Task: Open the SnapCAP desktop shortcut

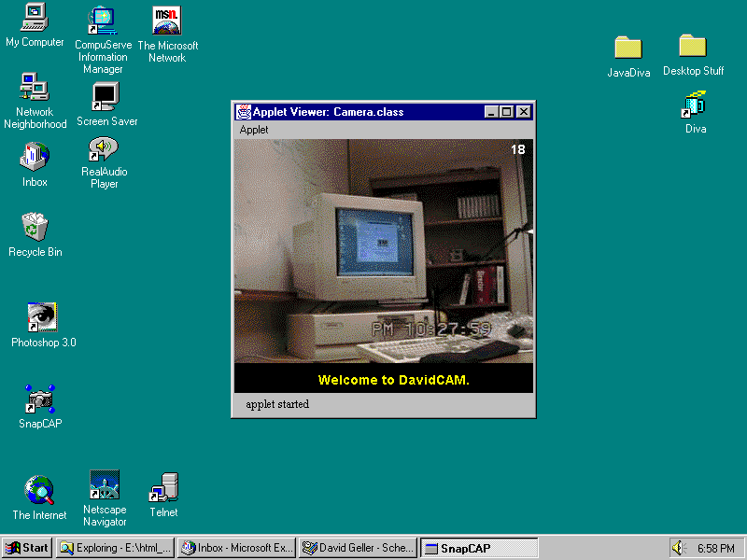Action: 39,399
